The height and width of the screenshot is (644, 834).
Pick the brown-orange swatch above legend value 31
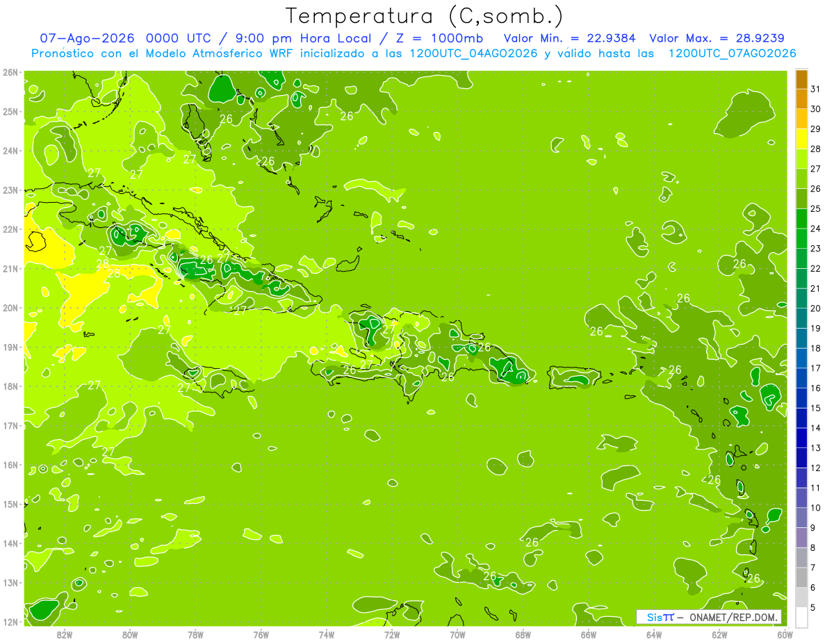click(x=801, y=79)
